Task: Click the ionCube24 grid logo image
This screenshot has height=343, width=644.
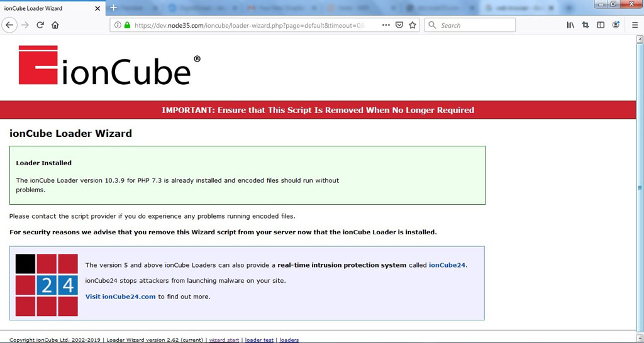Action: [x=47, y=285]
